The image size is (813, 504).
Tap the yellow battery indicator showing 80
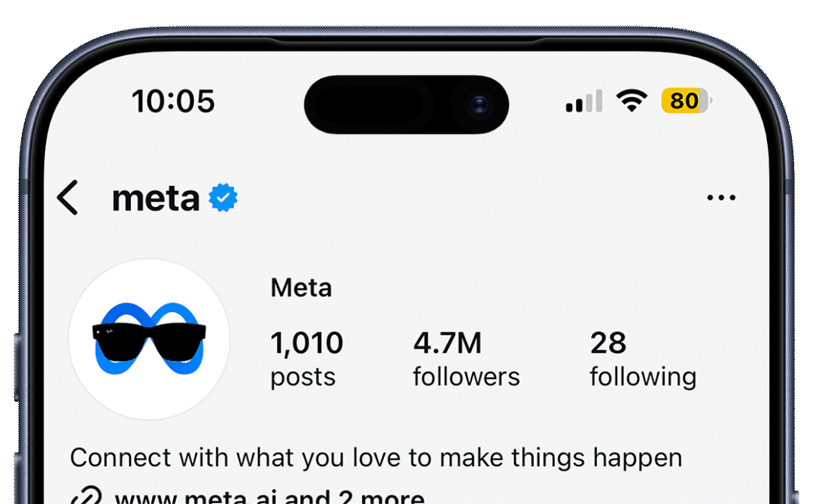pyautogui.click(x=685, y=101)
